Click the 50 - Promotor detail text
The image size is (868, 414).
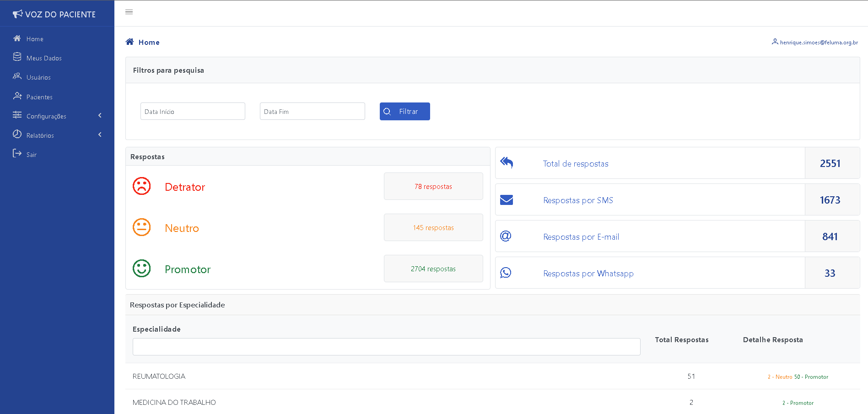pyautogui.click(x=811, y=377)
